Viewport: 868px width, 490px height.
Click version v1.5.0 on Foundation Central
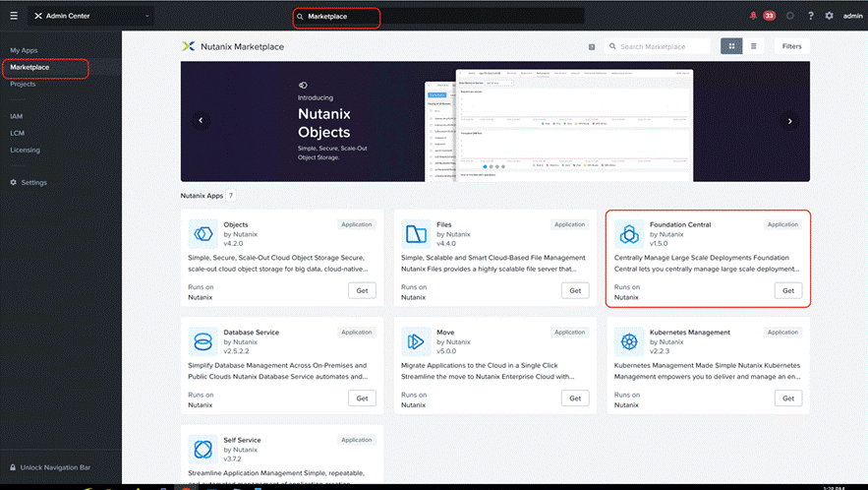(x=659, y=243)
